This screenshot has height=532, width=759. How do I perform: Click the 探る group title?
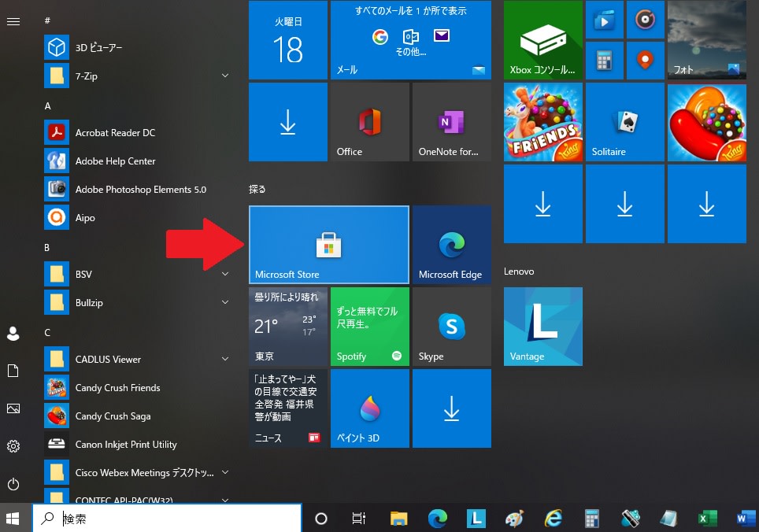tap(257, 189)
